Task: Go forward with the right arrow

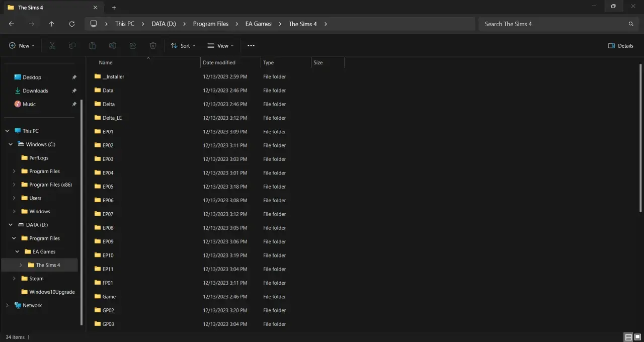Action: click(x=32, y=24)
